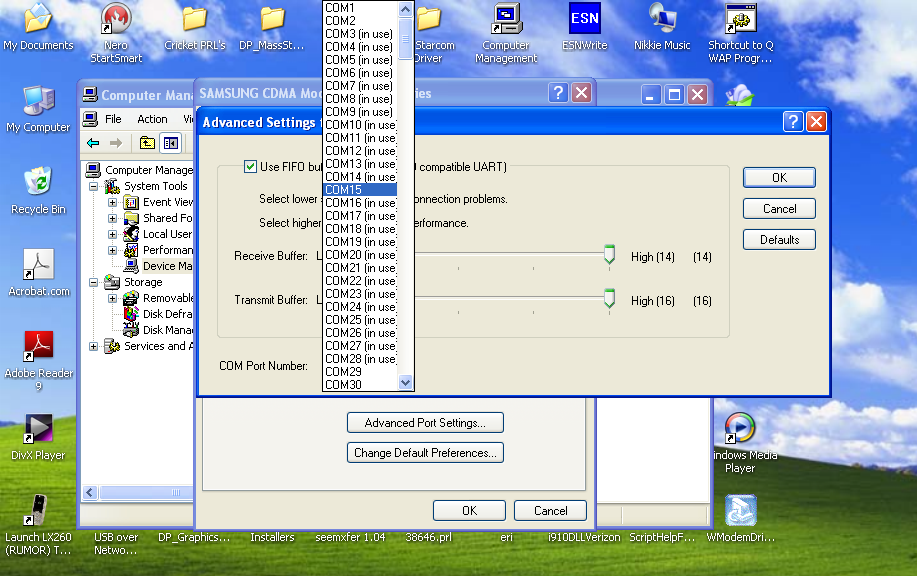Expand Performance Logs tree node
This screenshot has height=576, width=917.
(112, 250)
